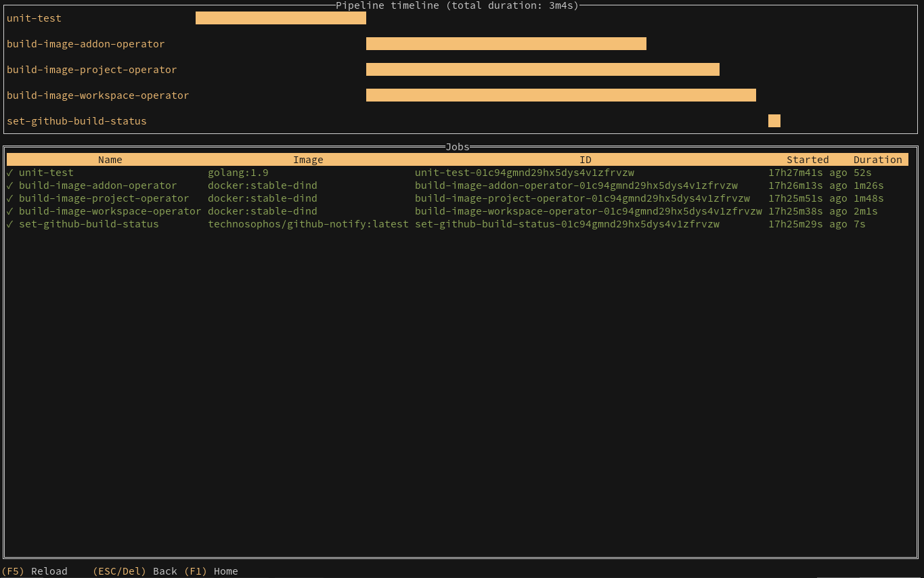Click the checkmark icon beside unit-test job
This screenshot has height=578, width=924.
pos(9,173)
